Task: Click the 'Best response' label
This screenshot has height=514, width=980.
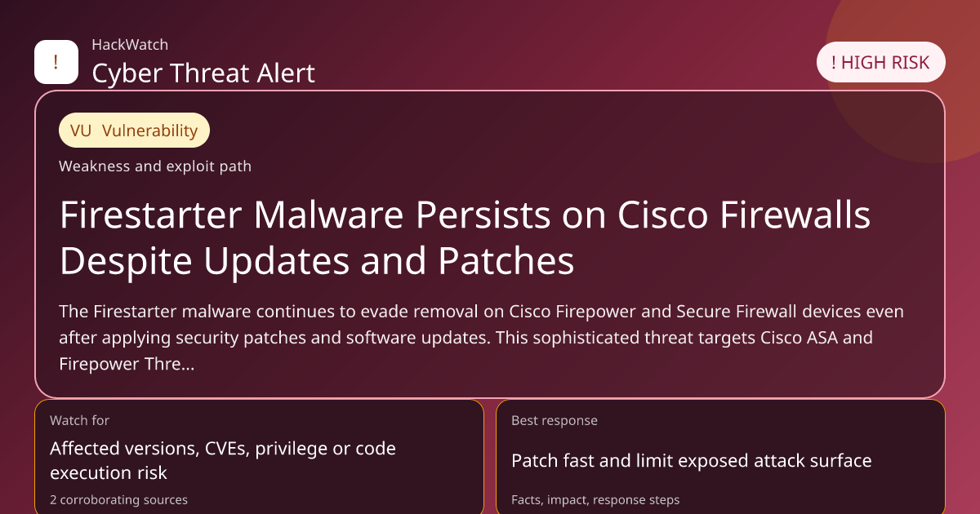Action: point(554,420)
